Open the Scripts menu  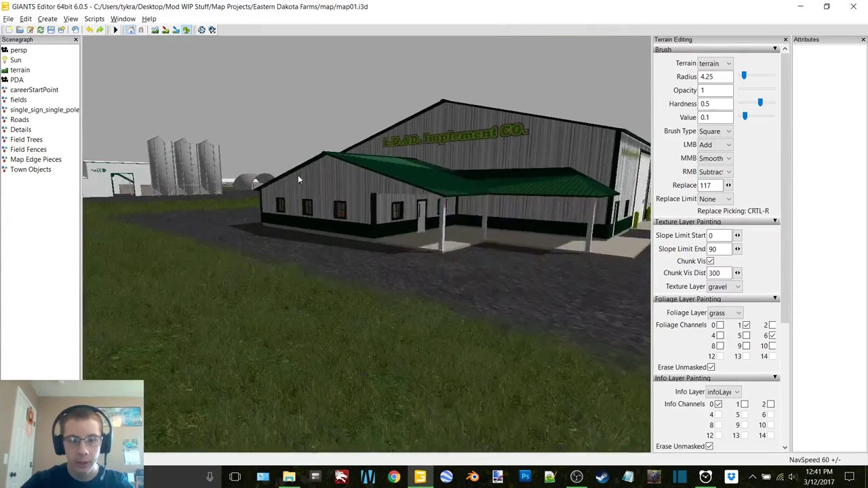pyautogui.click(x=94, y=19)
